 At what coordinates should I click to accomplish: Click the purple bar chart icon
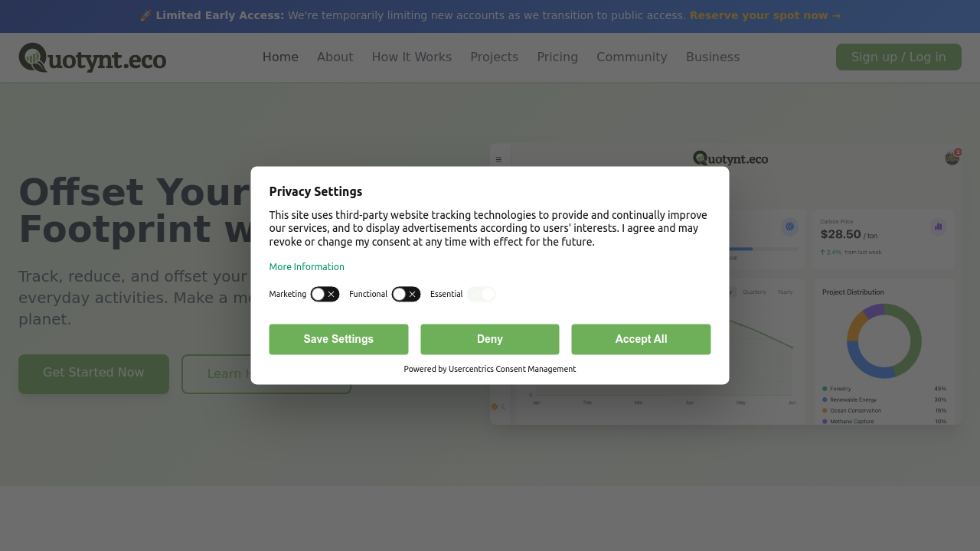pos(938,227)
